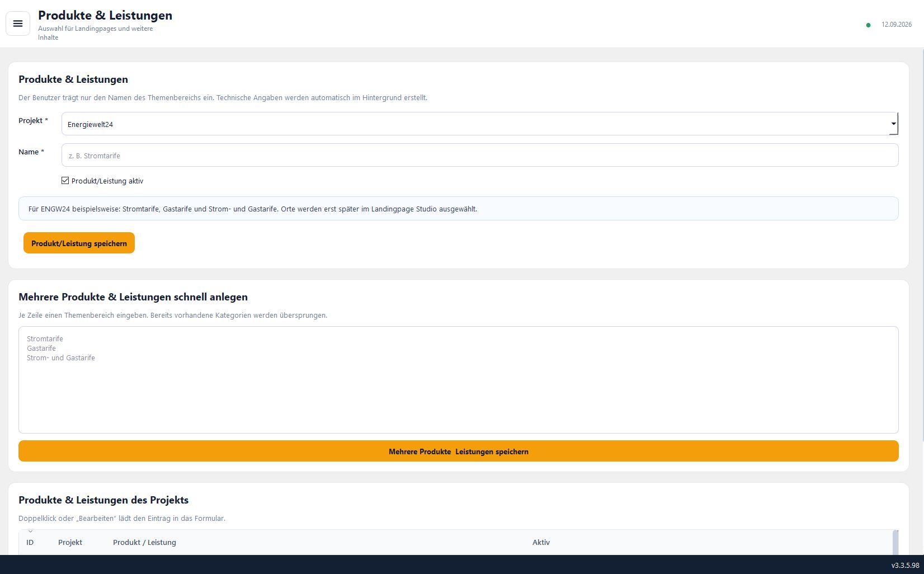Click the ID column header
Viewport: 924px width, 574px height.
coord(30,542)
